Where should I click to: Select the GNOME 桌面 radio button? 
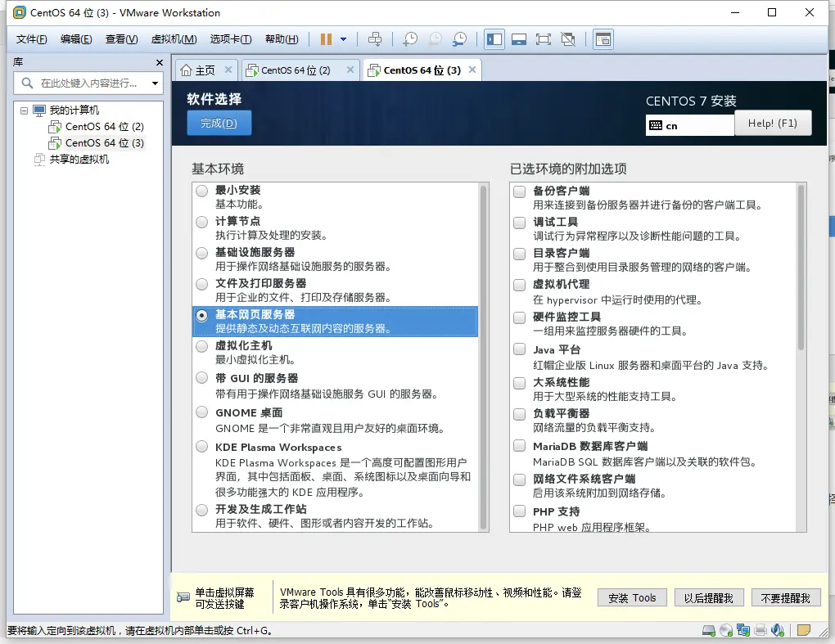202,412
